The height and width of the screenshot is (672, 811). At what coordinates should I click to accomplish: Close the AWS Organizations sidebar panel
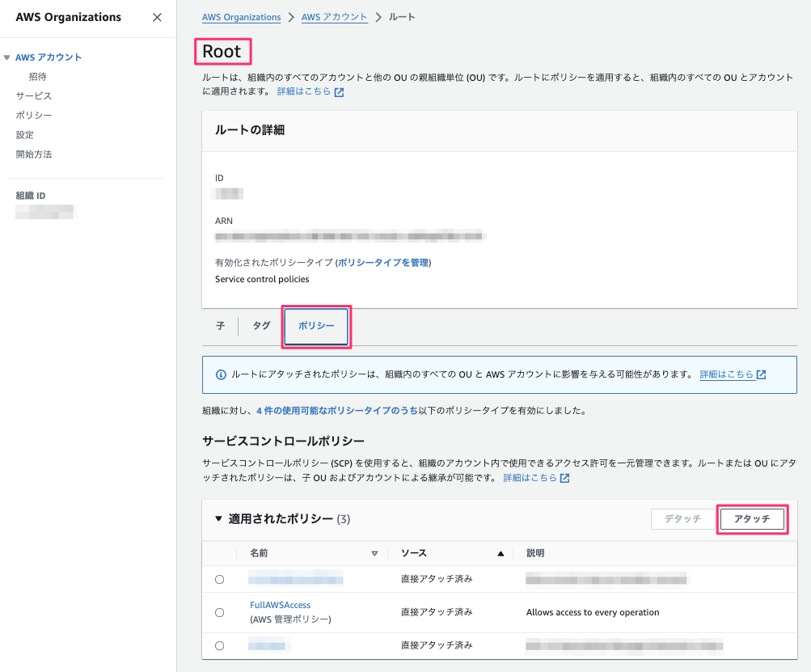point(157,17)
